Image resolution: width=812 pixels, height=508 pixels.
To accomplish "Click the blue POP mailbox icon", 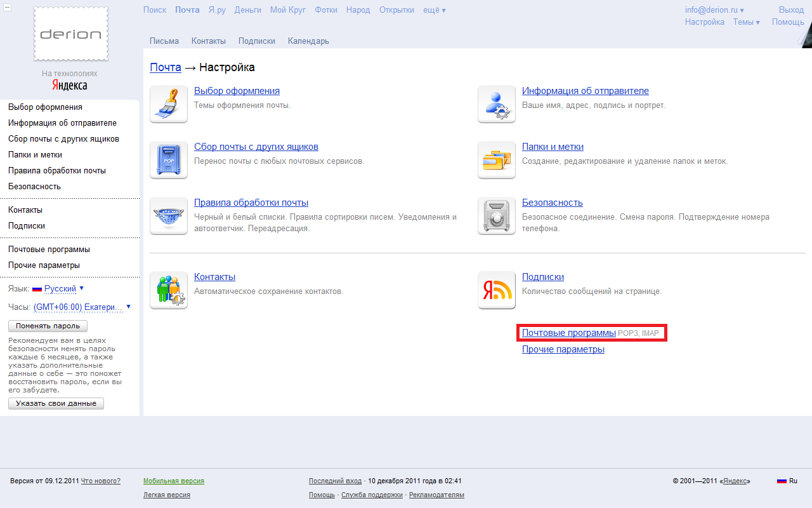I will pos(169,160).
